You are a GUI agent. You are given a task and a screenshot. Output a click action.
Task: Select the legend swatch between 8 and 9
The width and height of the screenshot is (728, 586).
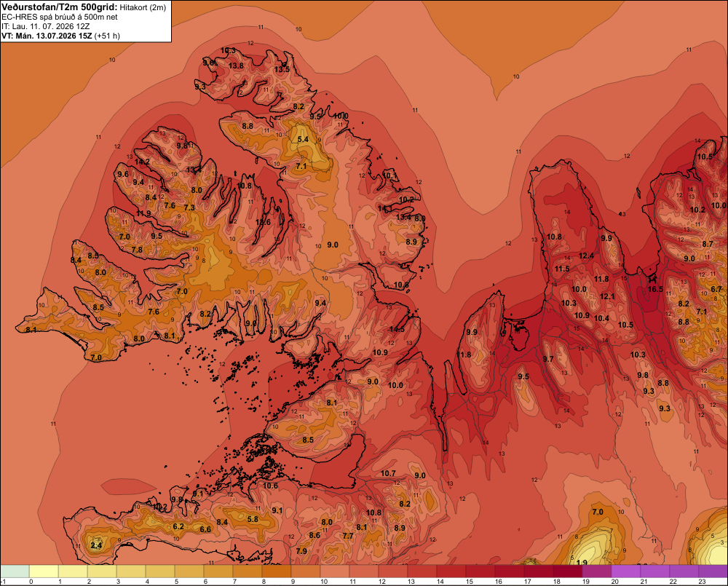click(x=276, y=571)
